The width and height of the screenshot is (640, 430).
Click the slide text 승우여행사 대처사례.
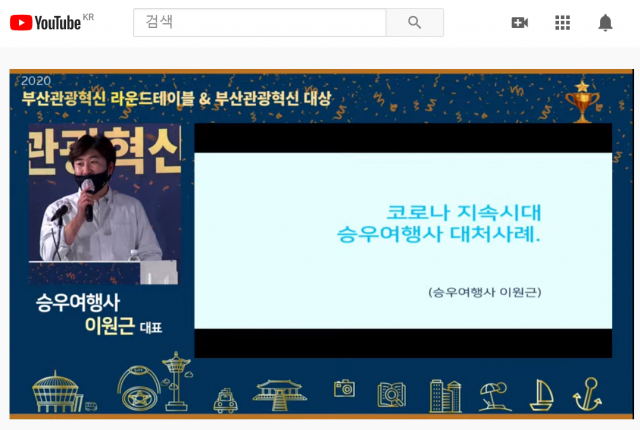pyautogui.click(x=439, y=234)
